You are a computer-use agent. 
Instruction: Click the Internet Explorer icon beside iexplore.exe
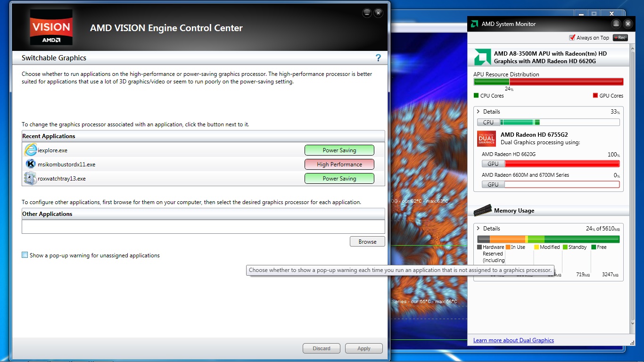tap(31, 150)
